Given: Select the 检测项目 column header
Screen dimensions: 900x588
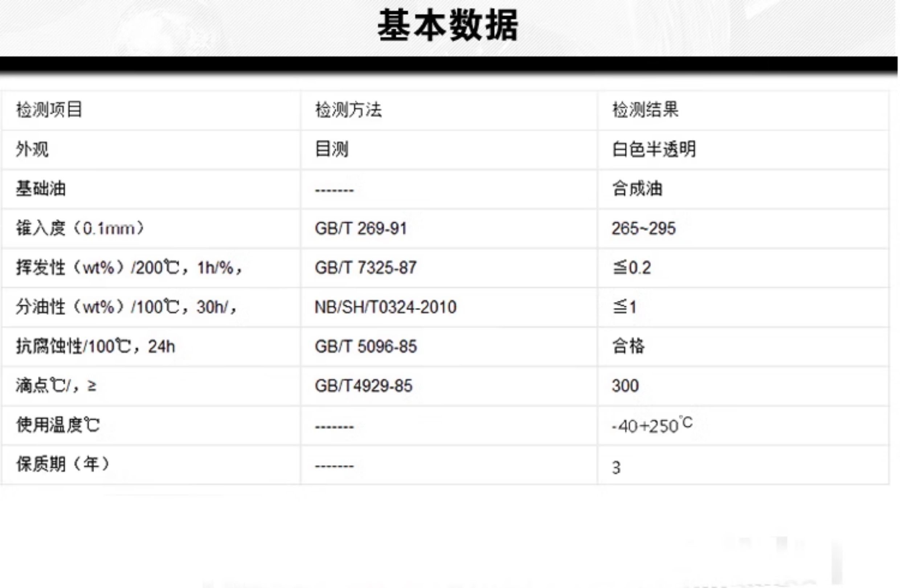Looking at the screenshot, I should 49,110.
